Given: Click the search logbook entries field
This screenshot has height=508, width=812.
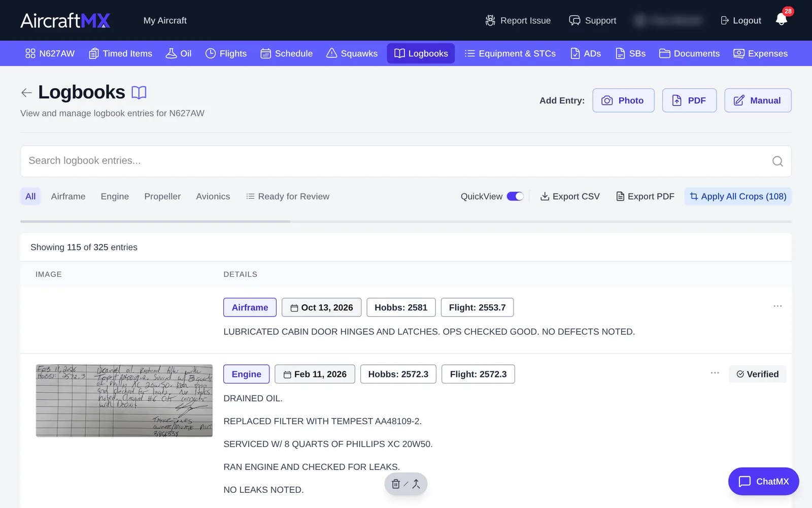Looking at the screenshot, I should pos(406,162).
